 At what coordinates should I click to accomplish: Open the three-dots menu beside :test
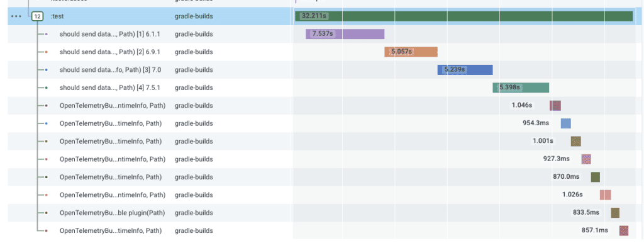pyautogui.click(x=16, y=16)
